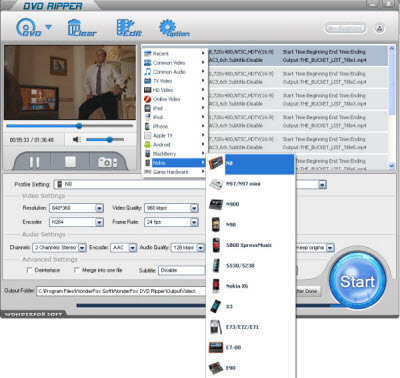The width and height of the screenshot is (400, 378).
Task: Select the E7-00 device profile
Action: coord(251,347)
